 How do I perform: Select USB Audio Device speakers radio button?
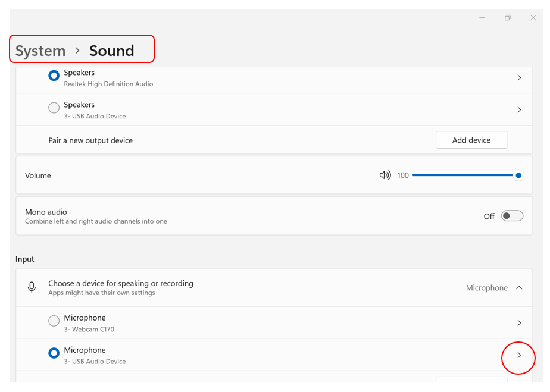coord(54,108)
